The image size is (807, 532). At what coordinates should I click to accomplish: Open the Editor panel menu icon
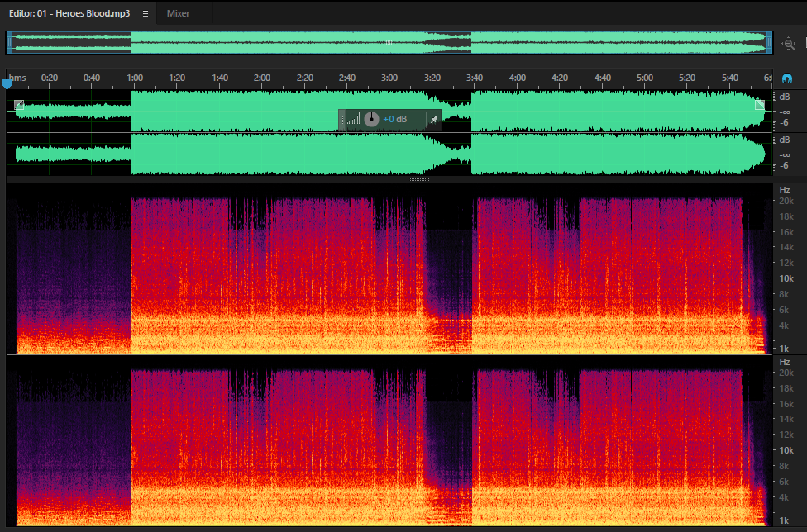[146, 14]
